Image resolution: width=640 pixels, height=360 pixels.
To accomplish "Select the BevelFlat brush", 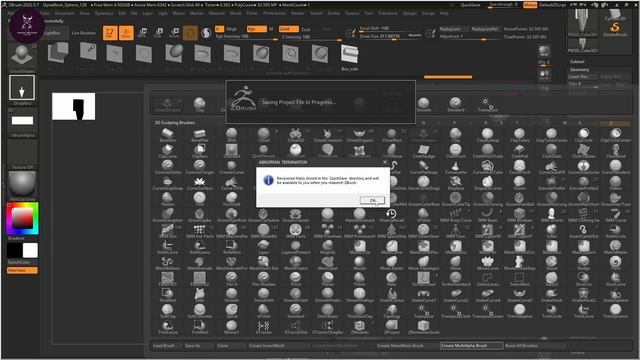I will [200, 135].
